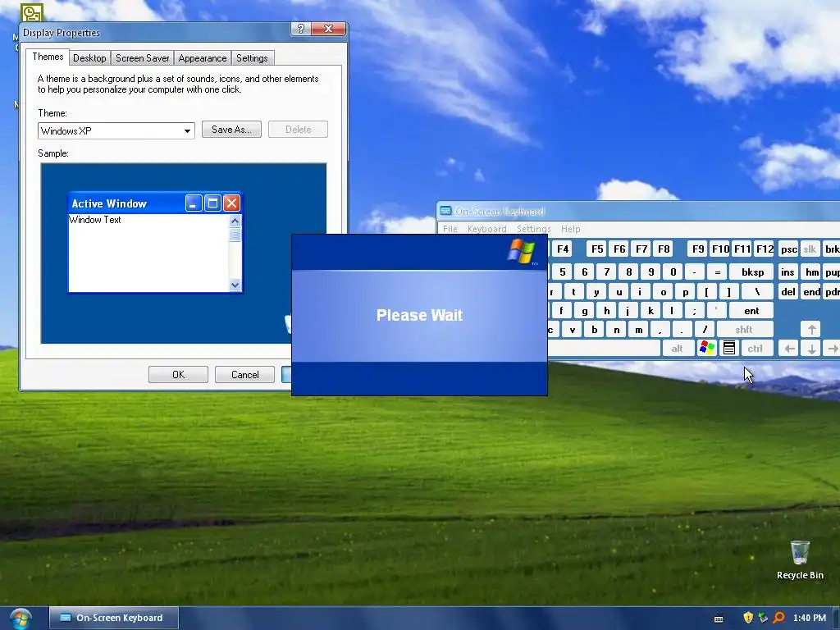The height and width of the screenshot is (630, 840).
Task: Click the F12 key on the On-Screen Keyboard
Action: [765, 249]
